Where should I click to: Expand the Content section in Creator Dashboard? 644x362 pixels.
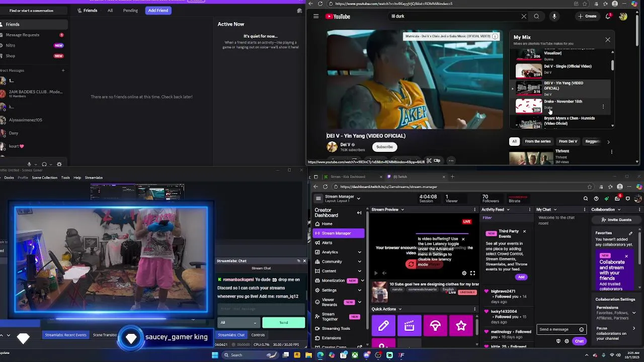tap(359, 271)
